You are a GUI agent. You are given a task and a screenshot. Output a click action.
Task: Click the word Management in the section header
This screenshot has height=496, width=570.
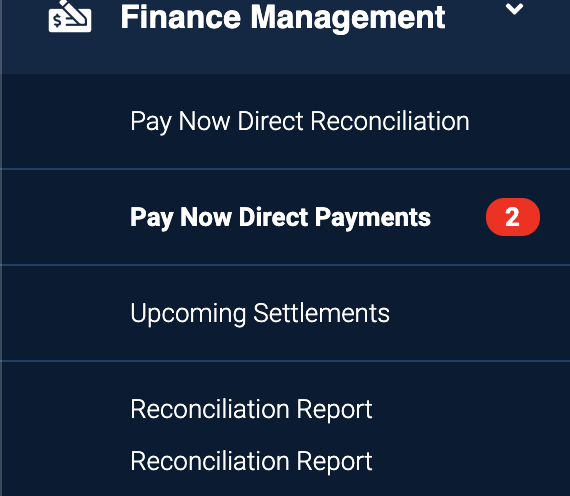(x=348, y=17)
